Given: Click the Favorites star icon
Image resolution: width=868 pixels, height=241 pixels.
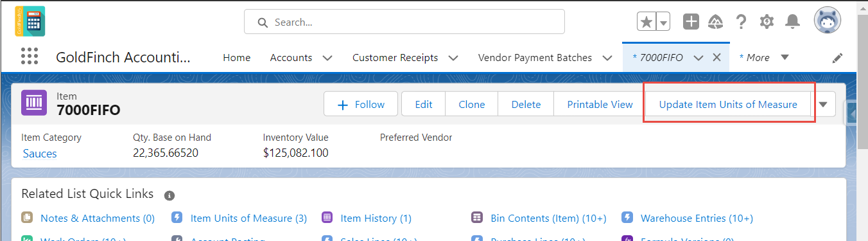Looking at the screenshot, I should [x=647, y=22].
